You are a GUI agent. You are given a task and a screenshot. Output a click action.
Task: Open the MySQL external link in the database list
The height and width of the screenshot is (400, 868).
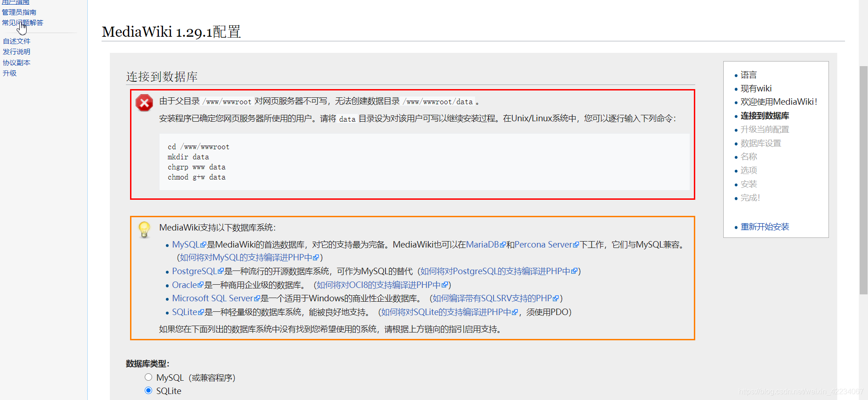pyautogui.click(x=189, y=245)
